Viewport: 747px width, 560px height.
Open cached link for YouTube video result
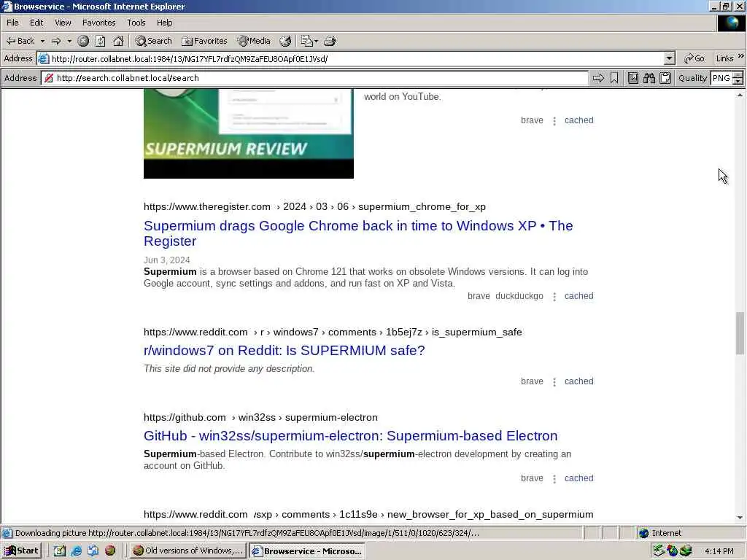[578, 120]
